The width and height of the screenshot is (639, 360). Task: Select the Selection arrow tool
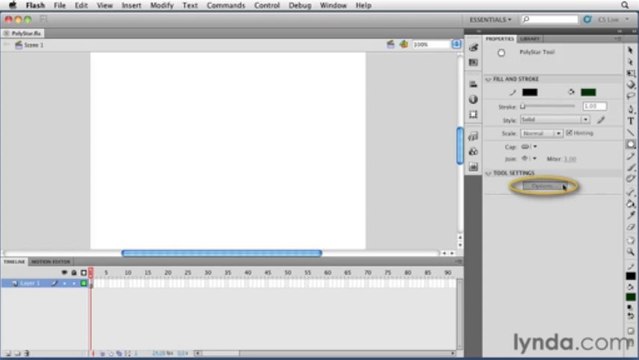point(630,51)
